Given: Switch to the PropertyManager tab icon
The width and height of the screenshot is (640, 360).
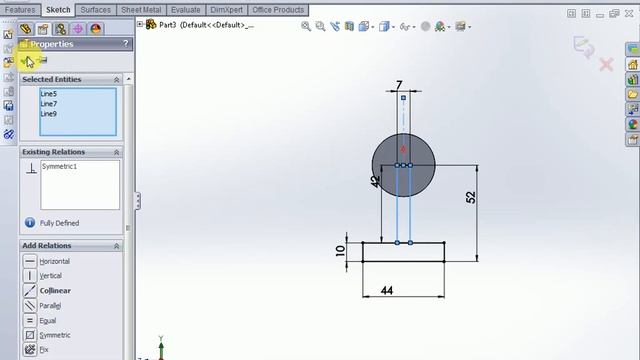Looking at the screenshot, I should 43,29.
